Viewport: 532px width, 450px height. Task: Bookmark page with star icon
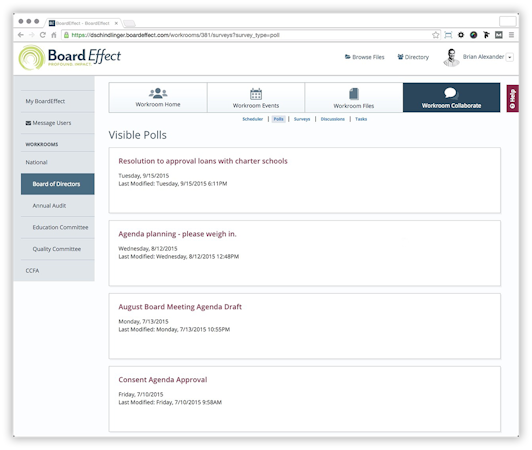436,35
